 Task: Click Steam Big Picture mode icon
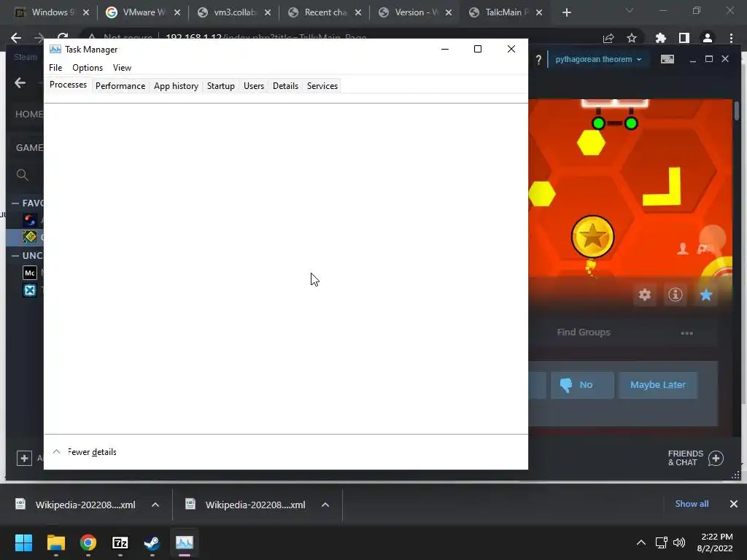[x=667, y=59]
